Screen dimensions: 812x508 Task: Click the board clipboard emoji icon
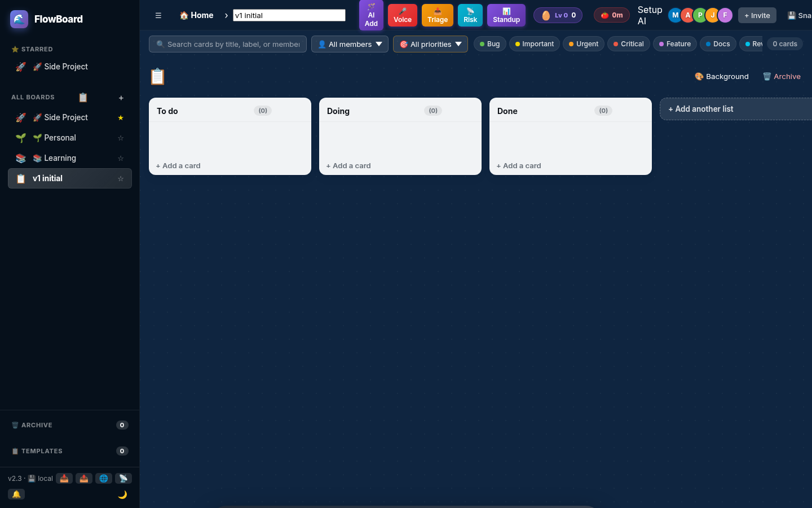(157, 77)
